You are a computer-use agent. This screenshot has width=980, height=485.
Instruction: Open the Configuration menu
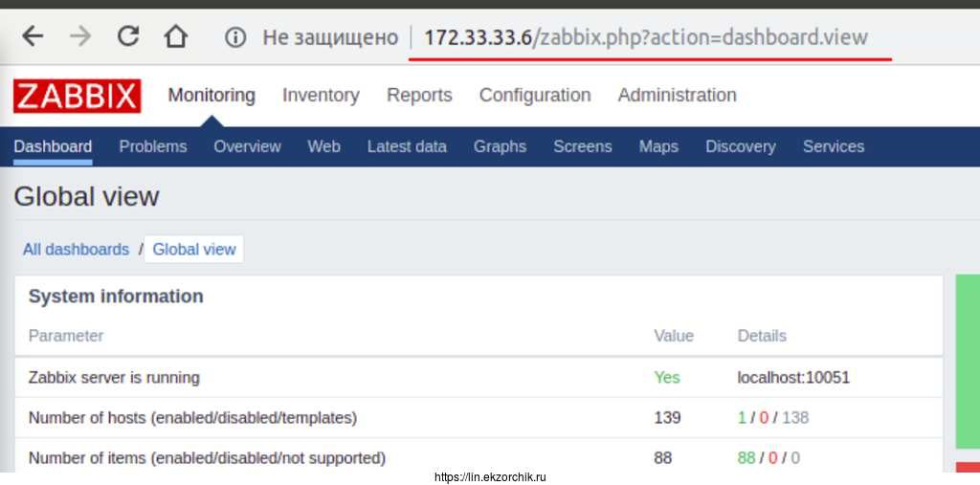tap(535, 95)
